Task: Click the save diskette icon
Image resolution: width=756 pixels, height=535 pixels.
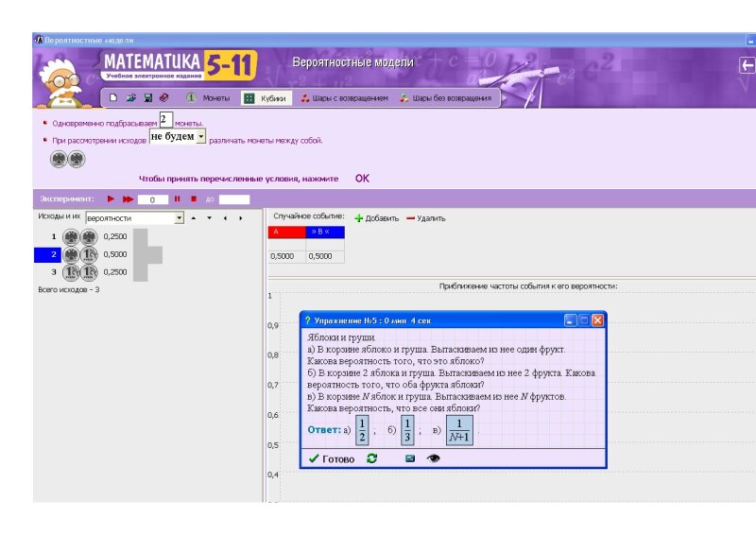Action: [147, 97]
